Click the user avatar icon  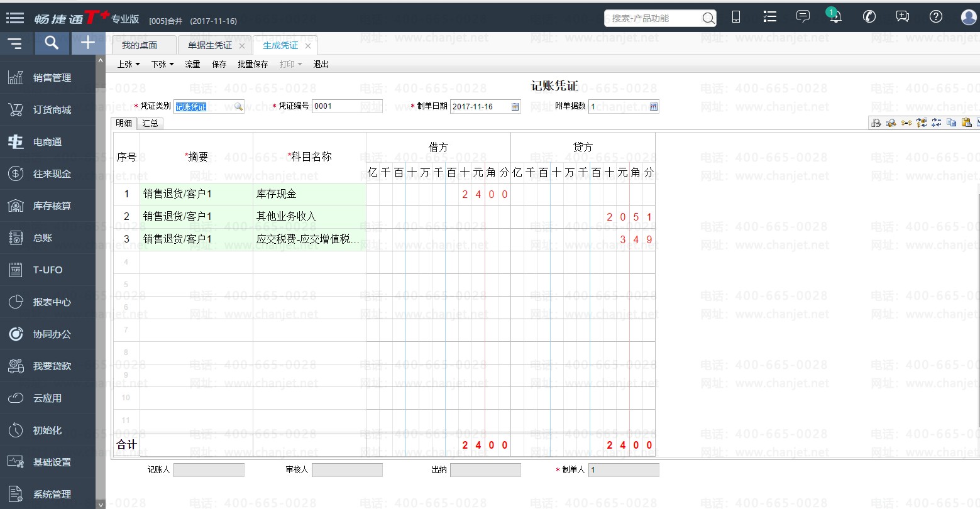click(x=969, y=17)
